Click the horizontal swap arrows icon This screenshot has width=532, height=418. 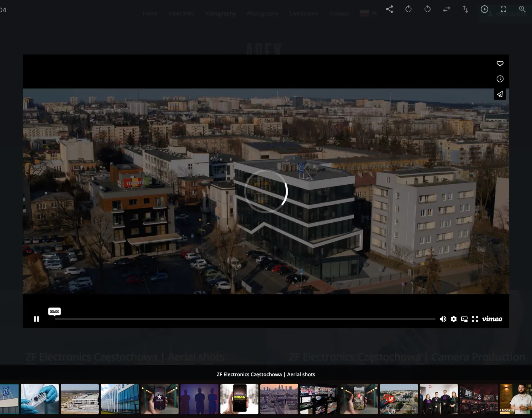click(x=446, y=9)
